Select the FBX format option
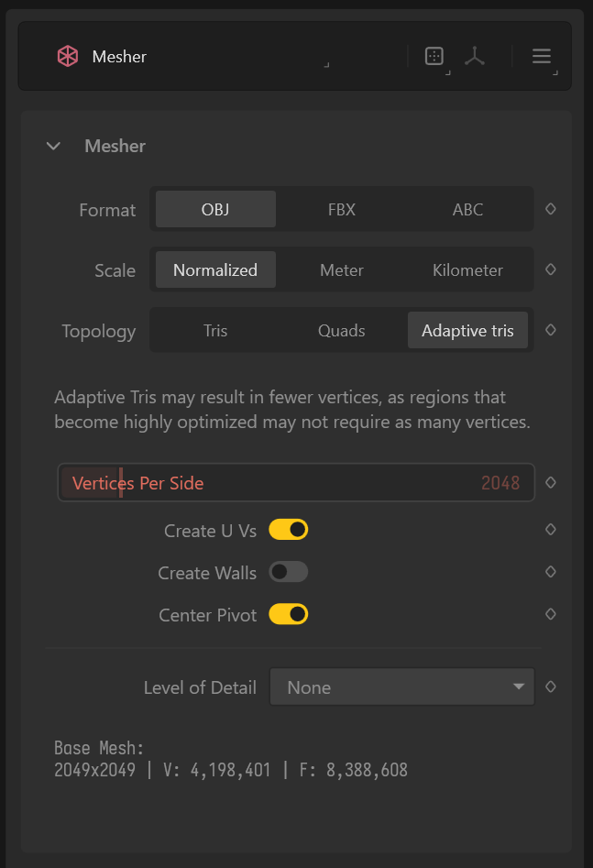The image size is (593, 868). click(x=342, y=209)
